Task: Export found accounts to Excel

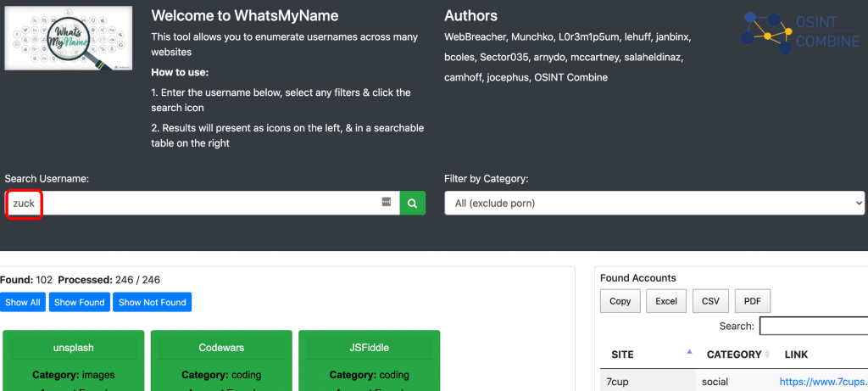Action: [x=666, y=301]
